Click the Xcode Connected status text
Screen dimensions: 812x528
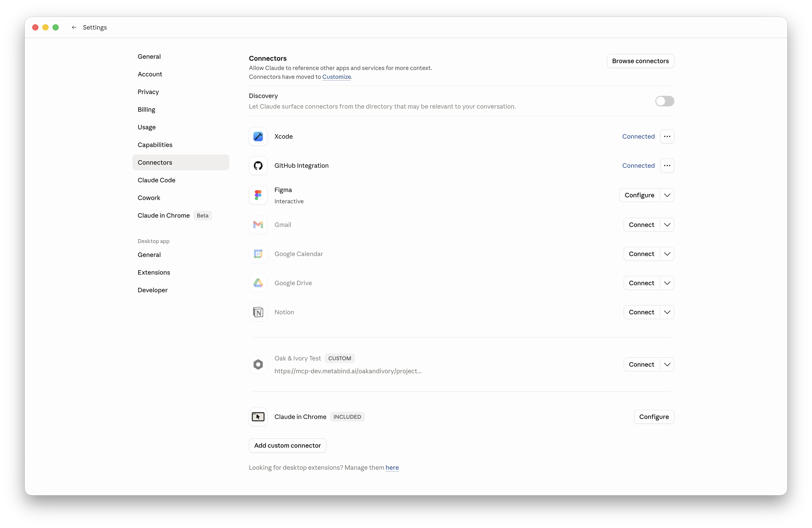(638, 136)
